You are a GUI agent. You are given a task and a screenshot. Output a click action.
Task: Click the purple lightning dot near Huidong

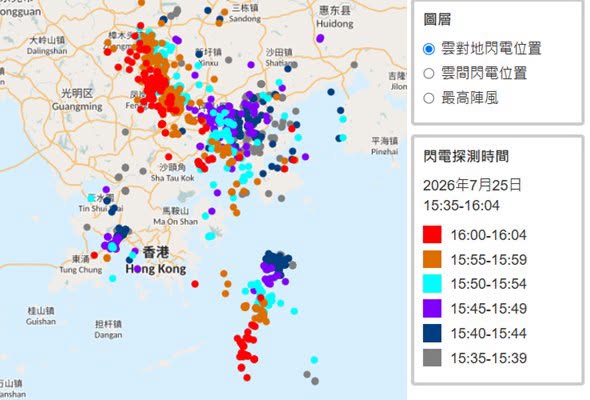tap(320, 38)
